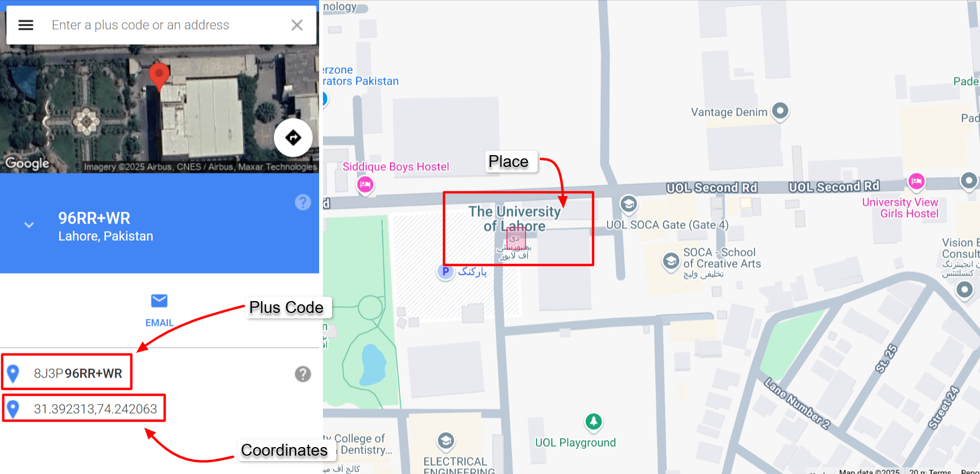This screenshot has height=474, width=980.
Task: Click the Siddique Boys Hostel lodging marker
Action: click(365, 185)
